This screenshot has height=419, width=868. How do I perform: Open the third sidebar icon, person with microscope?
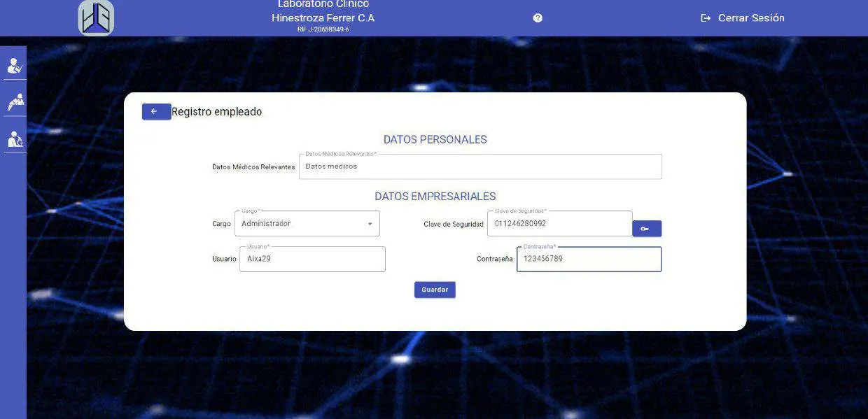coord(15,139)
